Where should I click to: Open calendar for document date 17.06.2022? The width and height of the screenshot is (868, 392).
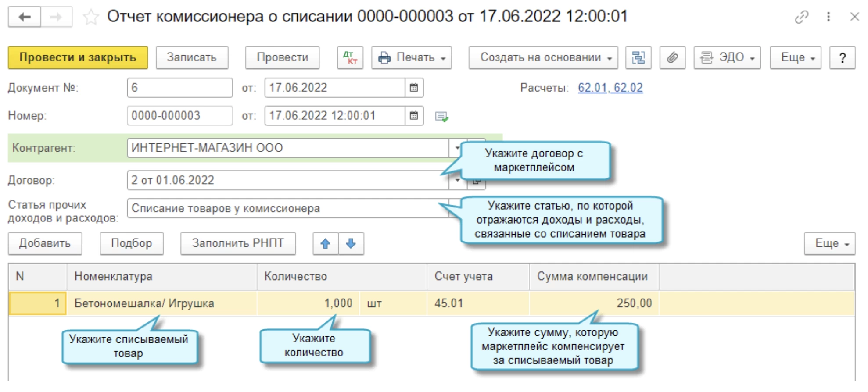[414, 88]
